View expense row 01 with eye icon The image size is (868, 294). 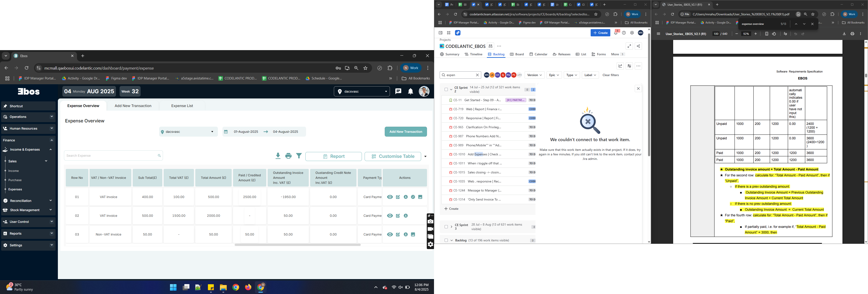pyautogui.click(x=390, y=197)
